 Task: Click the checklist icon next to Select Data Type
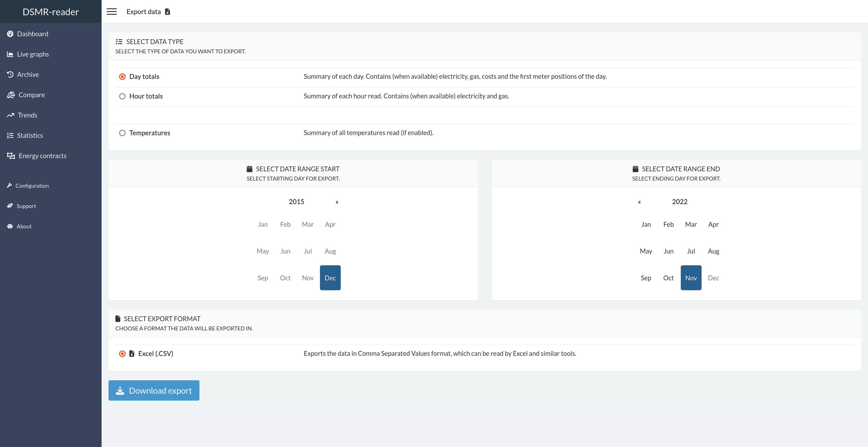(119, 42)
